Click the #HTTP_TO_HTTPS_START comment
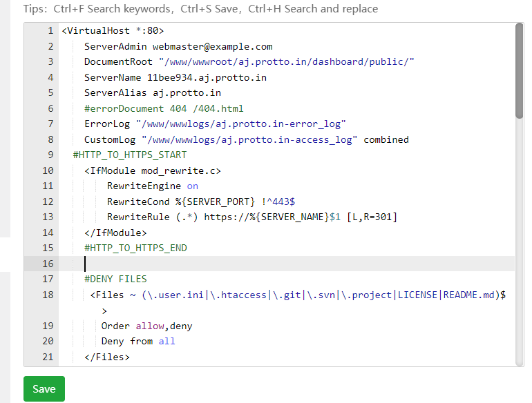 pos(130,155)
